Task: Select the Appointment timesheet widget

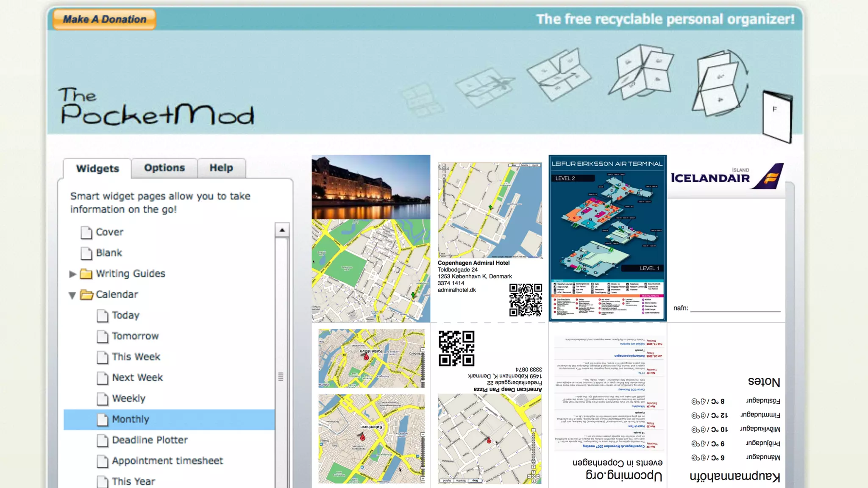Action: tap(167, 461)
